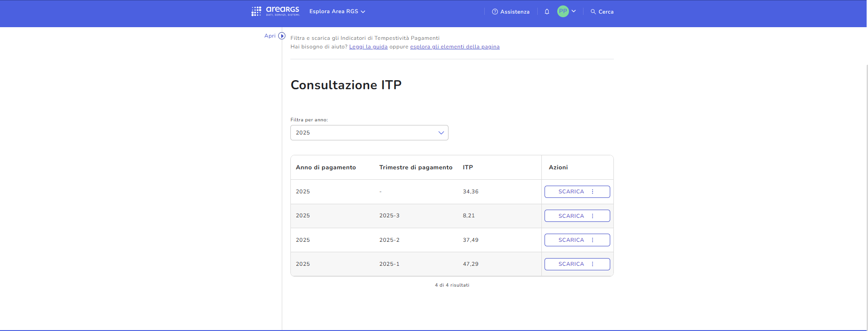Click the Anno di pagamento column header

(326, 168)
